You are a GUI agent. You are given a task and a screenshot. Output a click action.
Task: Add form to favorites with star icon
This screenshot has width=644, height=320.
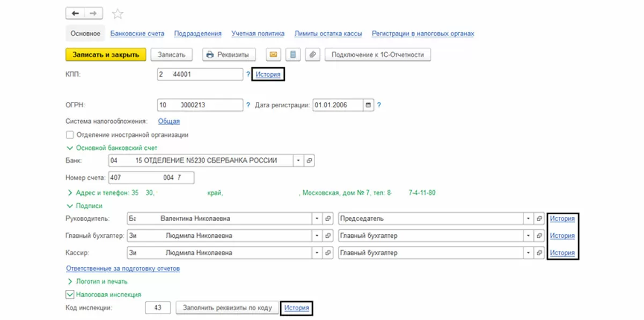(x=118, y=14)
